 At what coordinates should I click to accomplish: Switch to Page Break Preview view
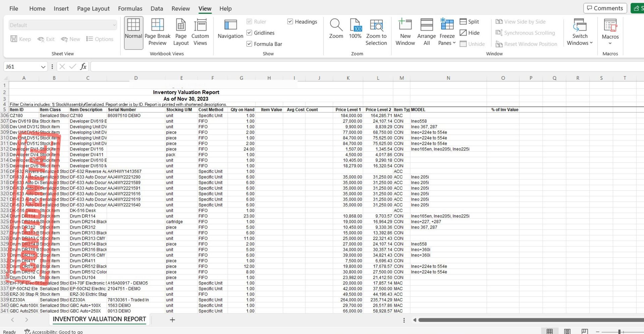point(157,32)
